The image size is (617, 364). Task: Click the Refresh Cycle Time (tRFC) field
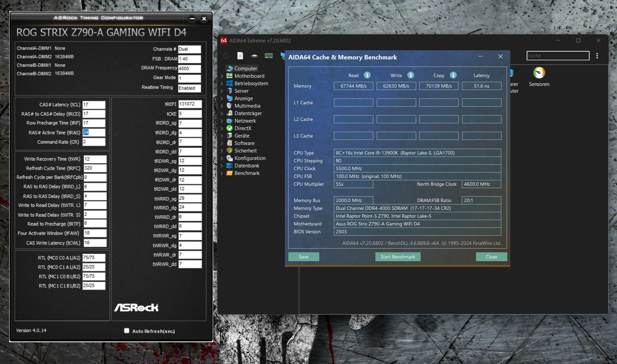click(x=95, y=168)
